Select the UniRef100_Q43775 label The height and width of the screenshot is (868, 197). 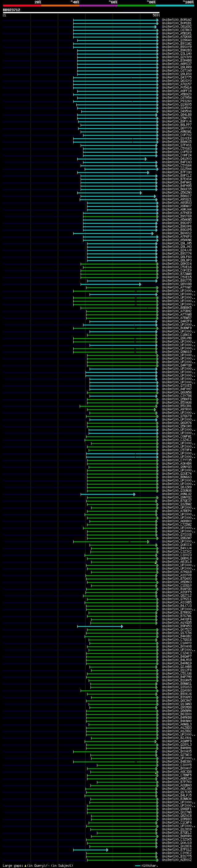(x=177, y=78)
